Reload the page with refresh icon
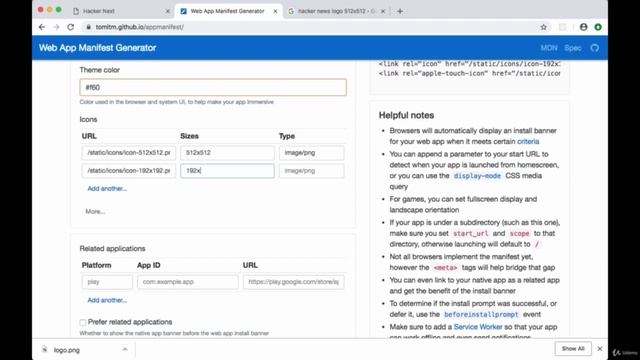The width and height of the screenshot is (640, 360). point(71,27)
